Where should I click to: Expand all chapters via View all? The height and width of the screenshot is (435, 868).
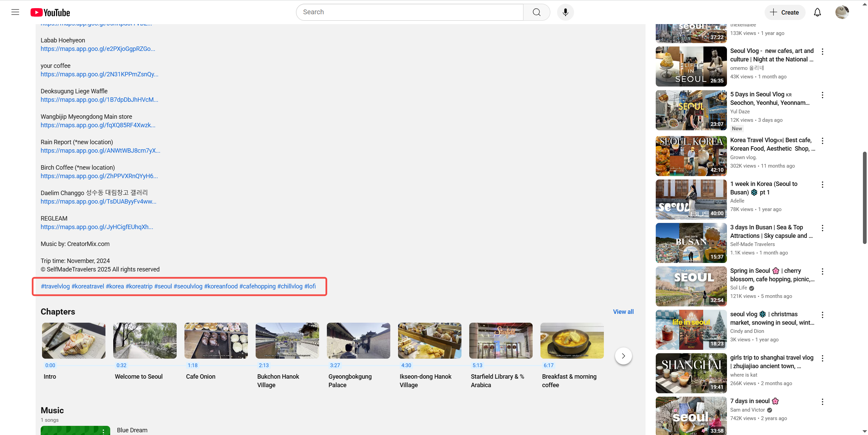[623, 311]
